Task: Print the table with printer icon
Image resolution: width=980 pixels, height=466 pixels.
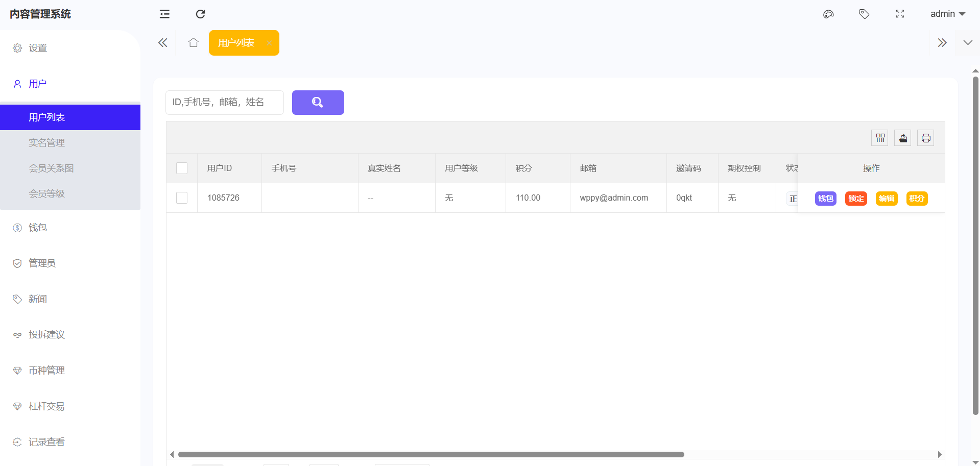Action: click(x=925, y=138)
